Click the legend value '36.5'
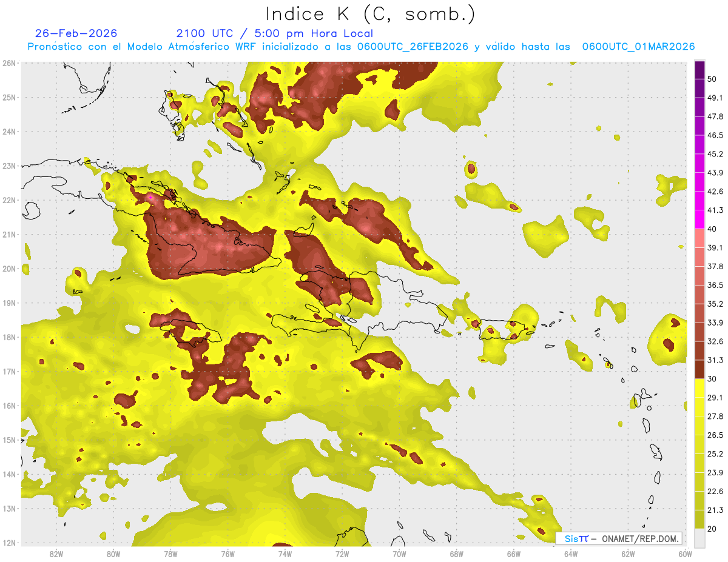The width and height of the screenshot is (728, 562). tap(715, 286)
